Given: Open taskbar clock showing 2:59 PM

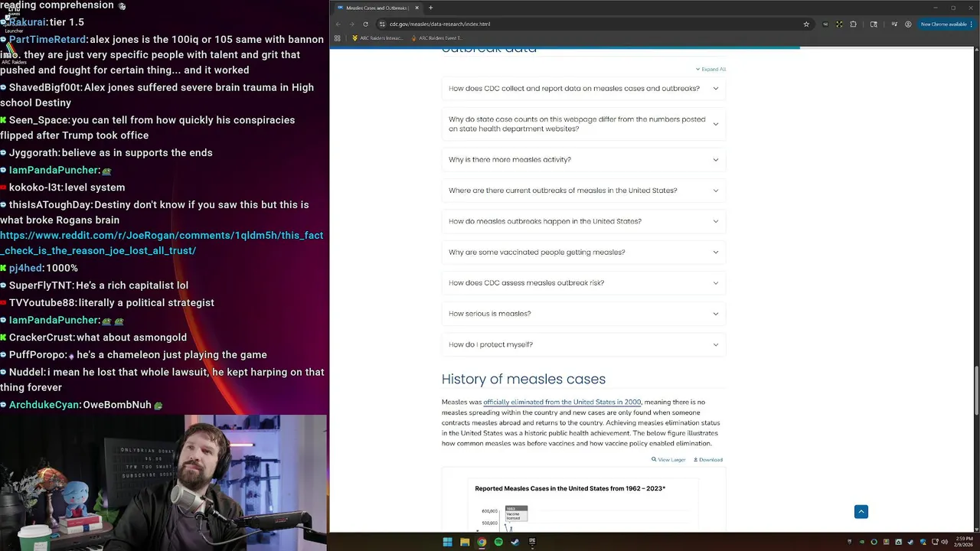Looking at the screenshot, I should pyautogui.click(x=964, y=542).
